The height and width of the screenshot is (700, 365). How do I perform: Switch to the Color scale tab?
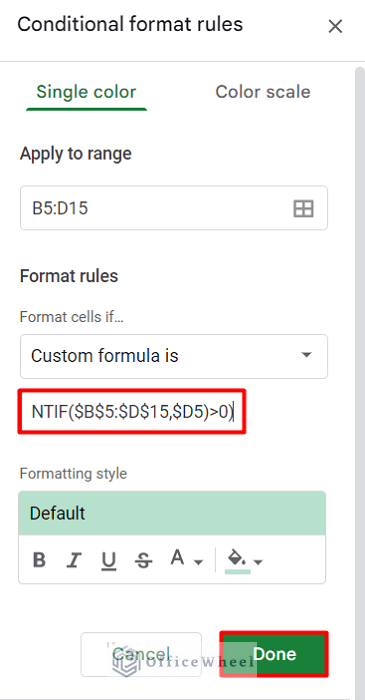click(262, 92)
